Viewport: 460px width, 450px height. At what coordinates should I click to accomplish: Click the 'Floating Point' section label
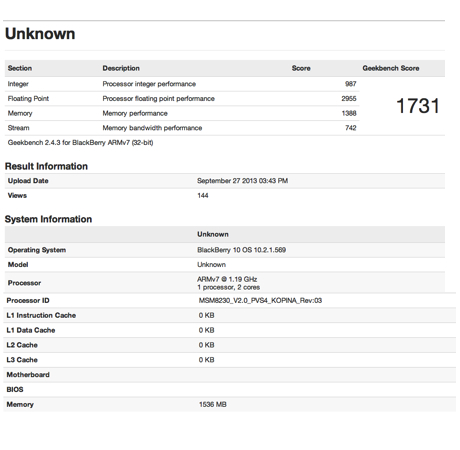tap(28, 99)
